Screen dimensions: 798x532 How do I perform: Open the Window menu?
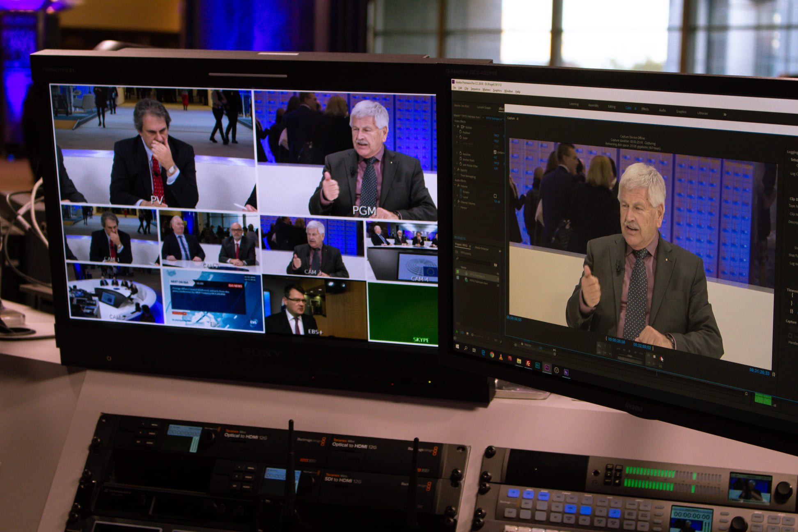tap(508, 91)
